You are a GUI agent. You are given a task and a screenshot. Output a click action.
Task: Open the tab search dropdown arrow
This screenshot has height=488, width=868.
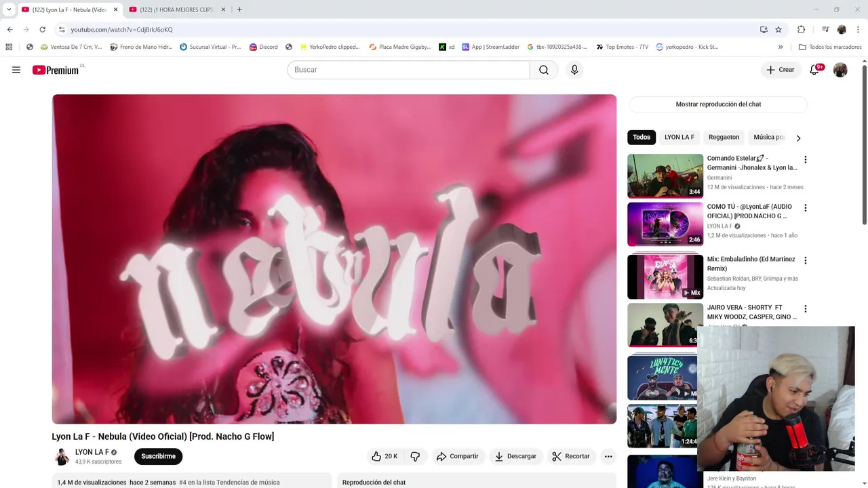point(9,9)
